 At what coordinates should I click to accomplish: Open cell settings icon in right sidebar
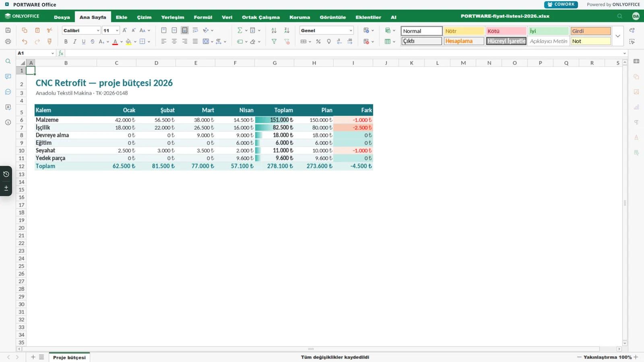coord(636,61)
